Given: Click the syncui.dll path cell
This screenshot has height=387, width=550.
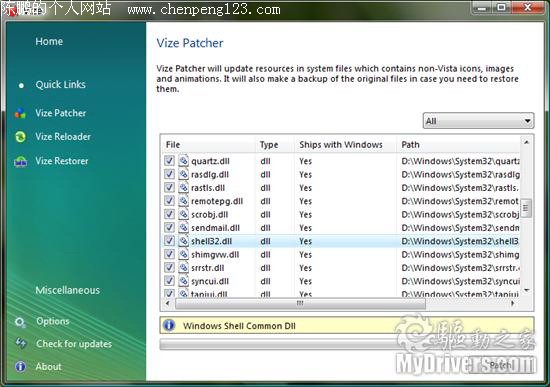Looking at the screenshot, I should pos(461,281).
